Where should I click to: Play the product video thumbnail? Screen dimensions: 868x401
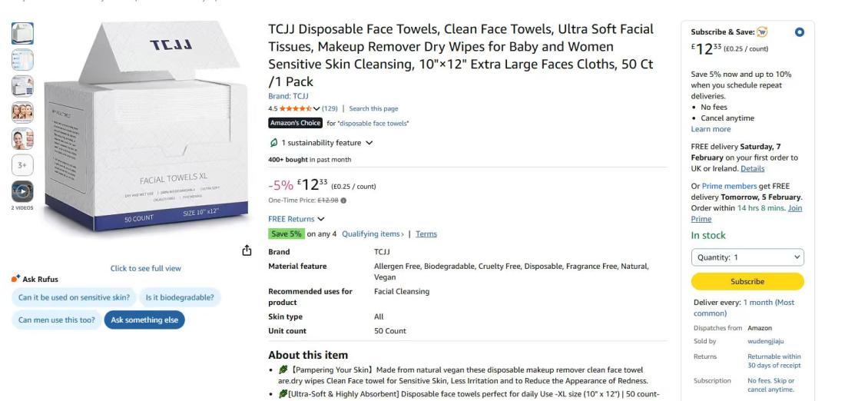22,191
